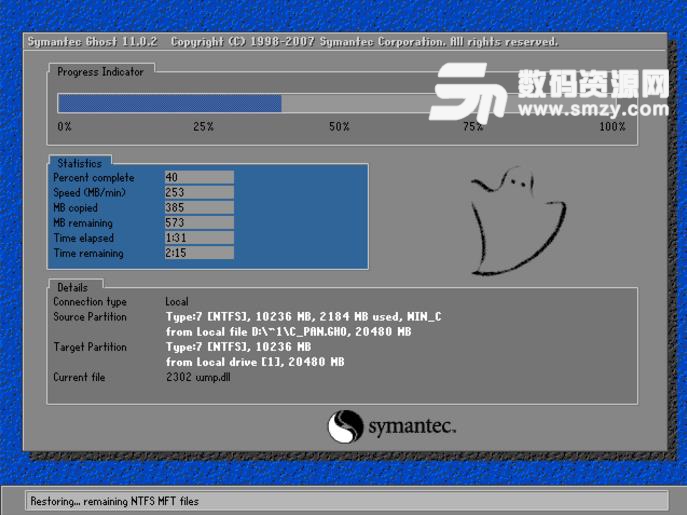Select the Details panel title
Image resolution: width=687 pixels, height=515 pixels.
coord(73,288)
